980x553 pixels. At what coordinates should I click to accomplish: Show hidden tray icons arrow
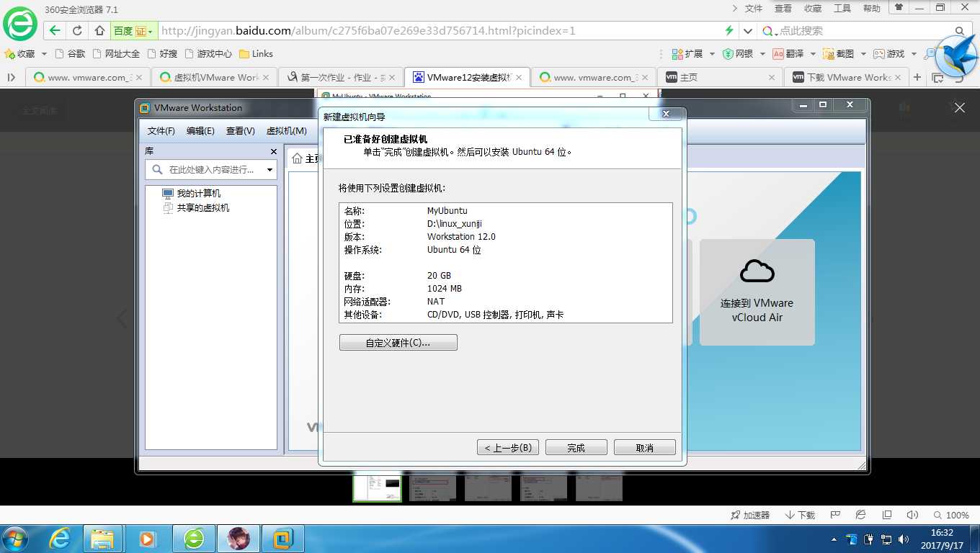click(834, 539)
